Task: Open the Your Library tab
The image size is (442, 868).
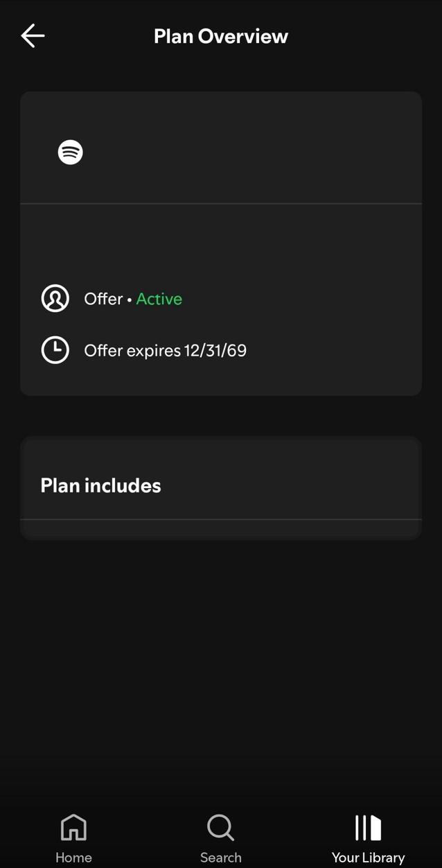Action: point(367,835)
